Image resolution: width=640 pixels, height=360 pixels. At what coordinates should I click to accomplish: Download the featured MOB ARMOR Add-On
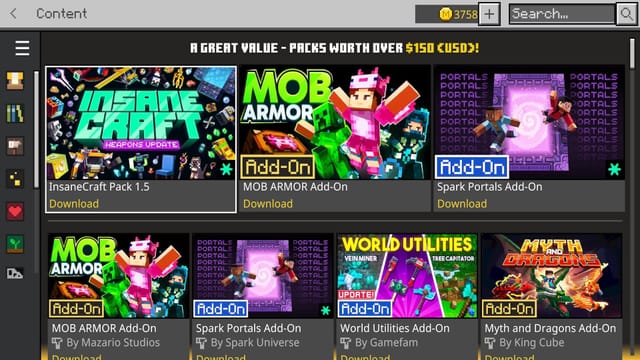[268, 204]
